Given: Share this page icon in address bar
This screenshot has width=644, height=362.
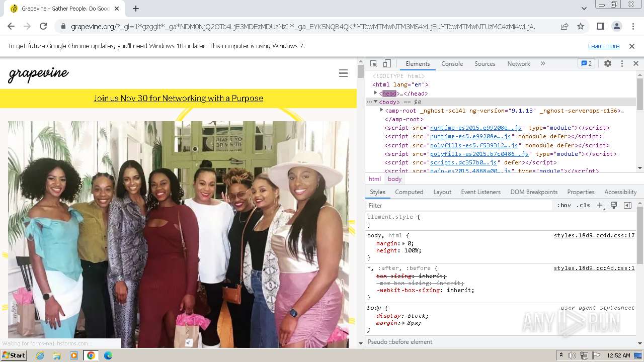Looking at the screenshot, I should (565, 26).
